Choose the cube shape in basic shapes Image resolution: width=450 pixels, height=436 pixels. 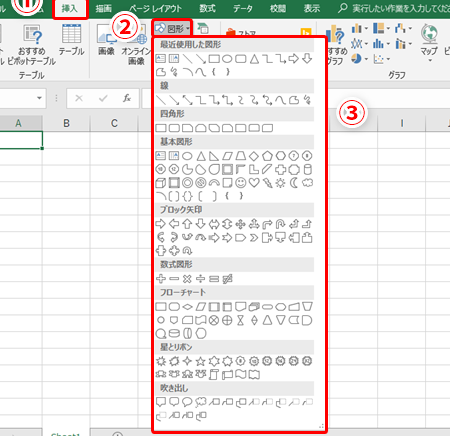pyautogui.click(x=161, y=183)
